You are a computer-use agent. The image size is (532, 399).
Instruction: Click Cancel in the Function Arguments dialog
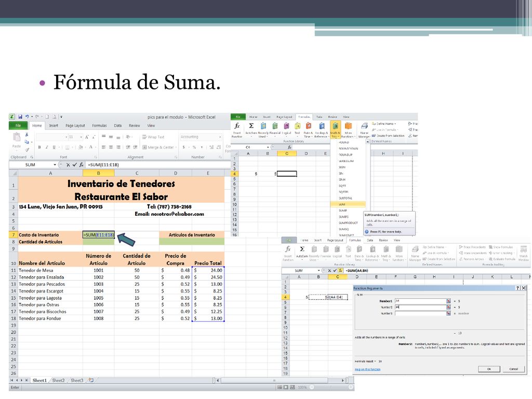pos(513,369)
